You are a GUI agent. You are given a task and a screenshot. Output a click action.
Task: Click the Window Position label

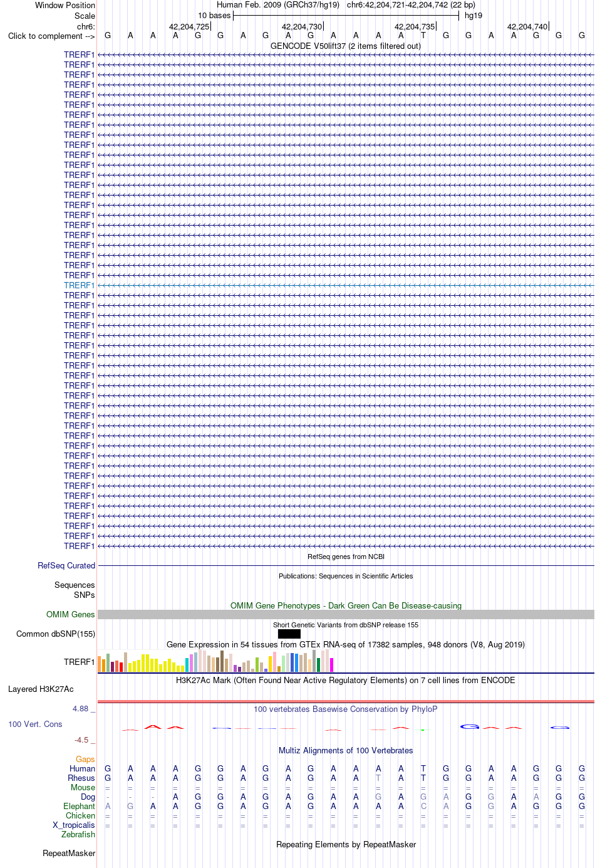tap(65, 5)
